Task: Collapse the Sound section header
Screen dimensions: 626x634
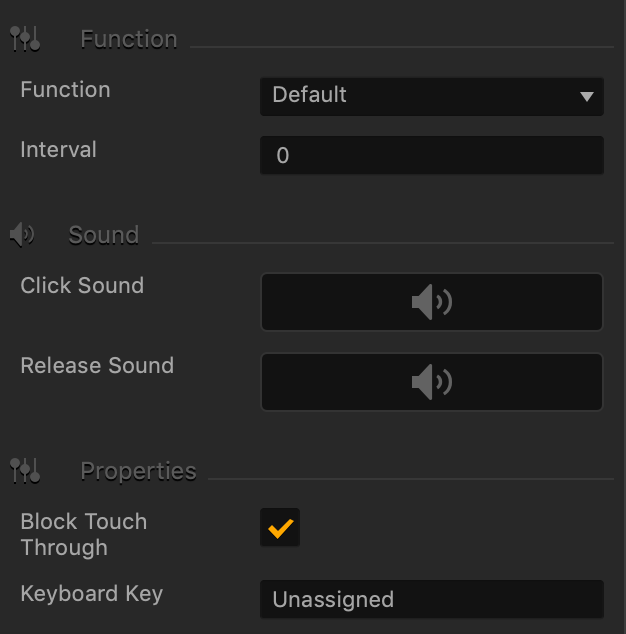Action: [104, 235]
